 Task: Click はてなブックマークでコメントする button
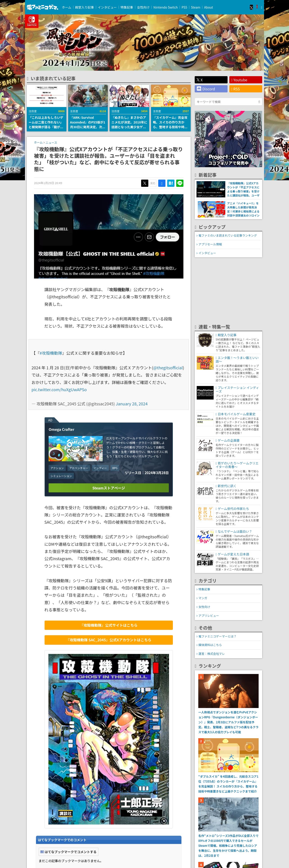click(68, 852)
